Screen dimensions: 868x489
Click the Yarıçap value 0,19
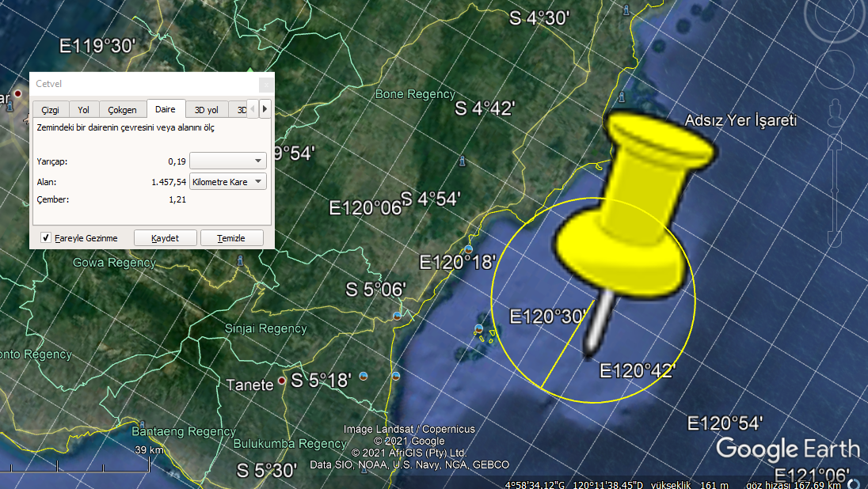point(177,161)
